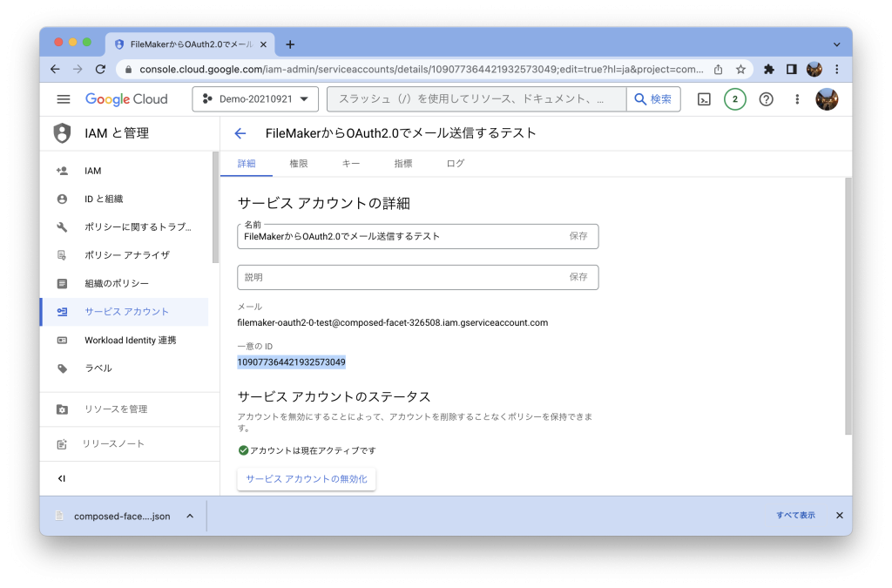Image resolution: width=892 pixels, height=588 pixels.
Task: Click the Google Cloud logo
Action: (x=126, y=99)
